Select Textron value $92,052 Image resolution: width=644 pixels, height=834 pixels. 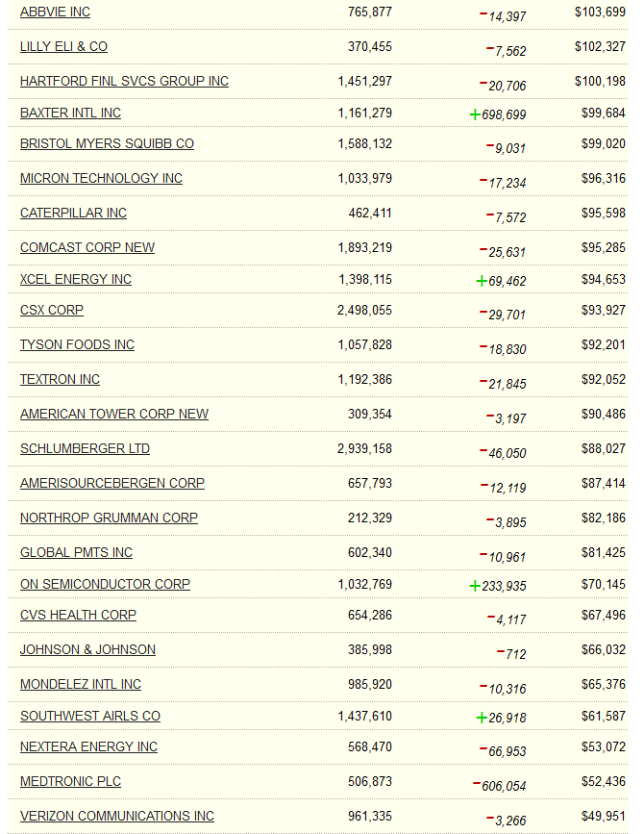603,379
